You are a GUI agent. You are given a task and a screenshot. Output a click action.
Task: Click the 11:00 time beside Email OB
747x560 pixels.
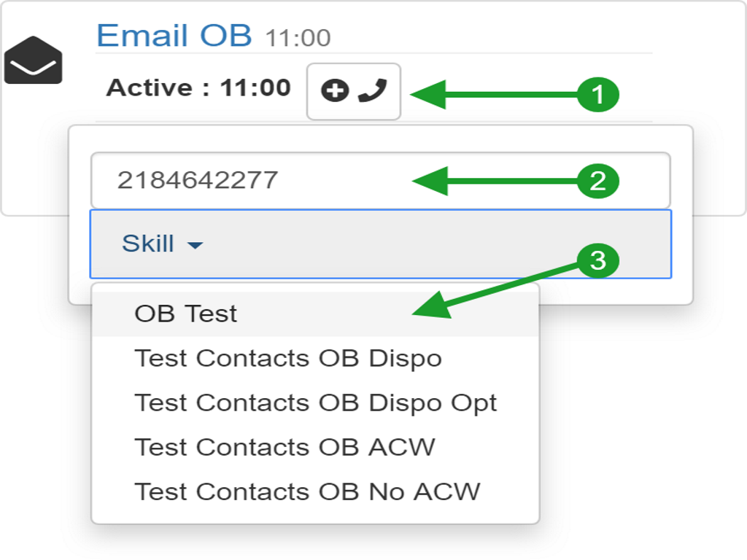(x=298, y=38)
